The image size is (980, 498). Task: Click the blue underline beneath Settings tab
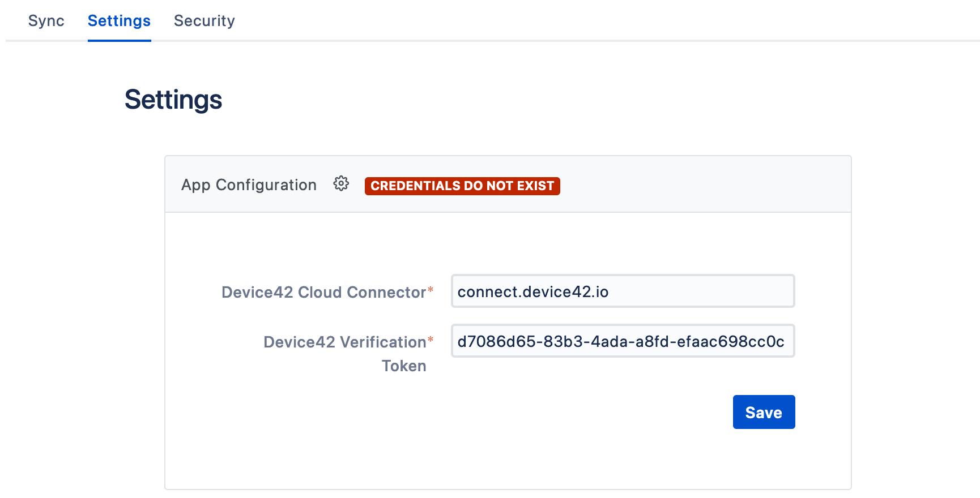point(119,40)
